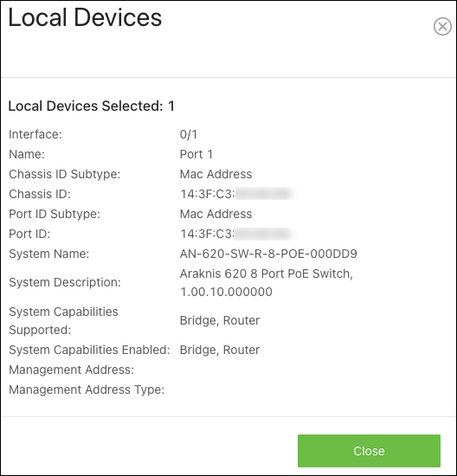Click System Capabilities Supported Bridge, Router value
Viewport: 457px width, 476px height.
coord(220,320)
